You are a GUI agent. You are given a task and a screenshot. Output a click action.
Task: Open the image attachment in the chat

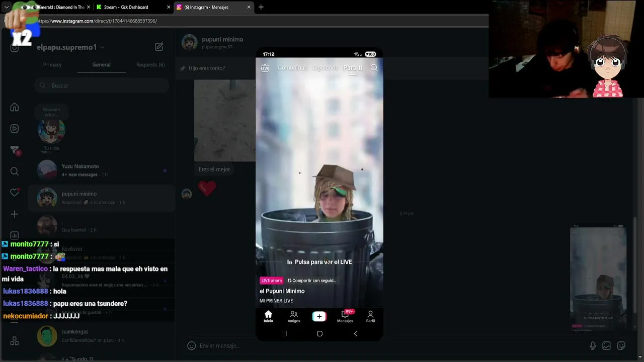point(224,121)
